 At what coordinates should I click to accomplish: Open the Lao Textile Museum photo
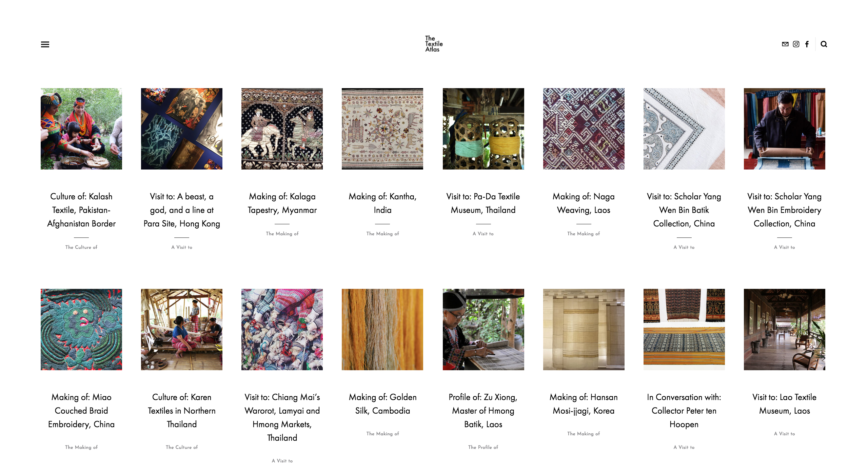(785, 330)
